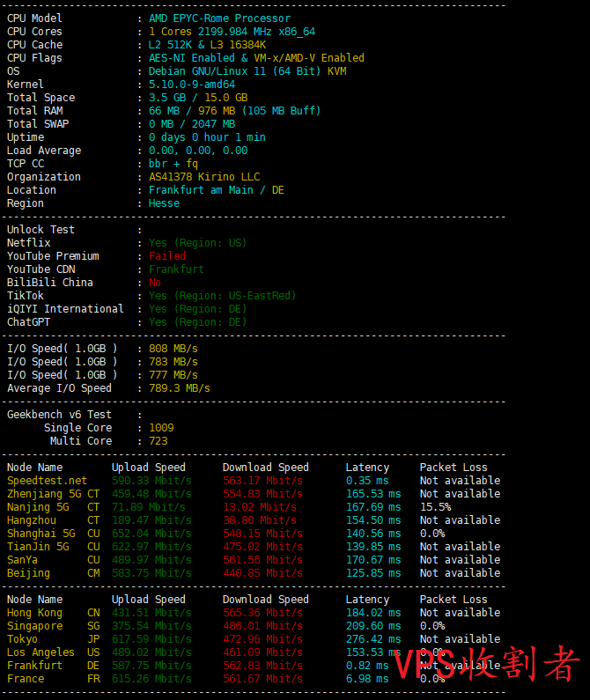Select the Average I/O Speed 789.3 MB/s value

[180, 388]
